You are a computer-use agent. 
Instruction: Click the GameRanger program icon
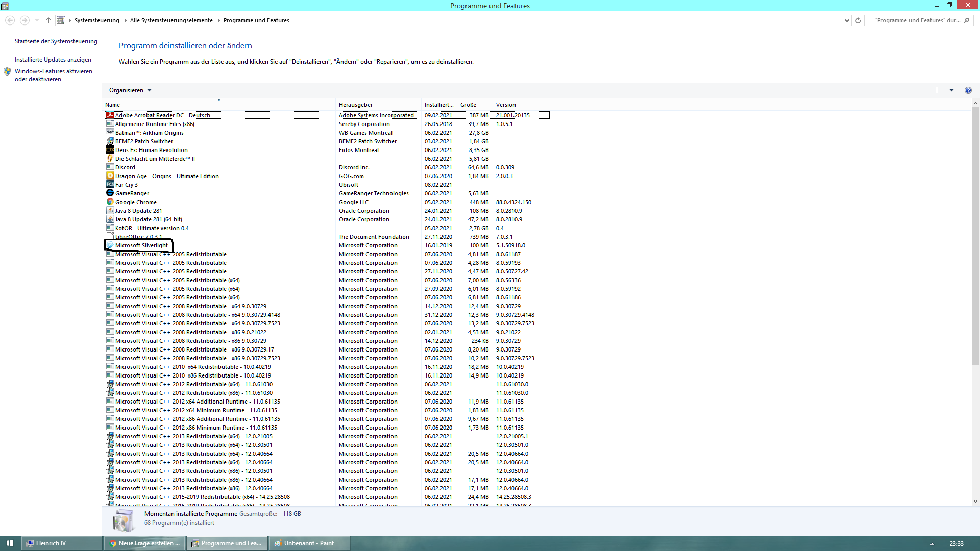coord(110,193)
